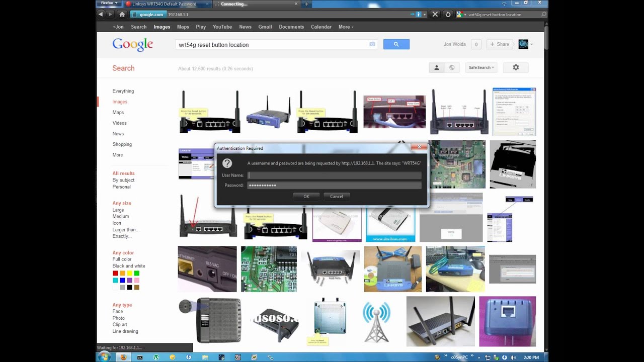644x362 pixels.
Task: Filter images by green color swatch
Action: pyautogui.click(x=137, y=273)
